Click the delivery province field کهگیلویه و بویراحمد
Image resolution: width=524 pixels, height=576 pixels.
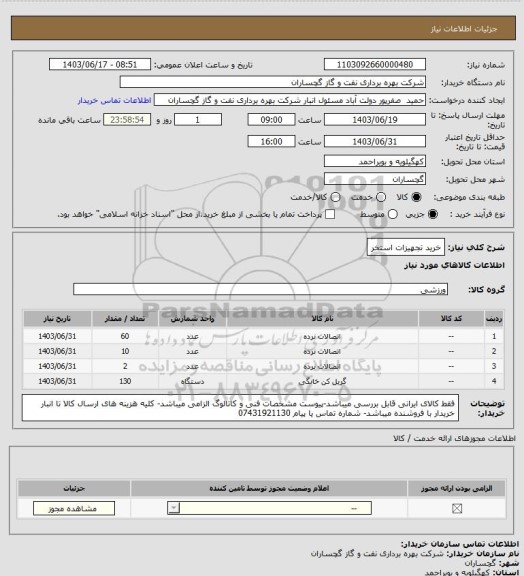click(x=375, y=161)
